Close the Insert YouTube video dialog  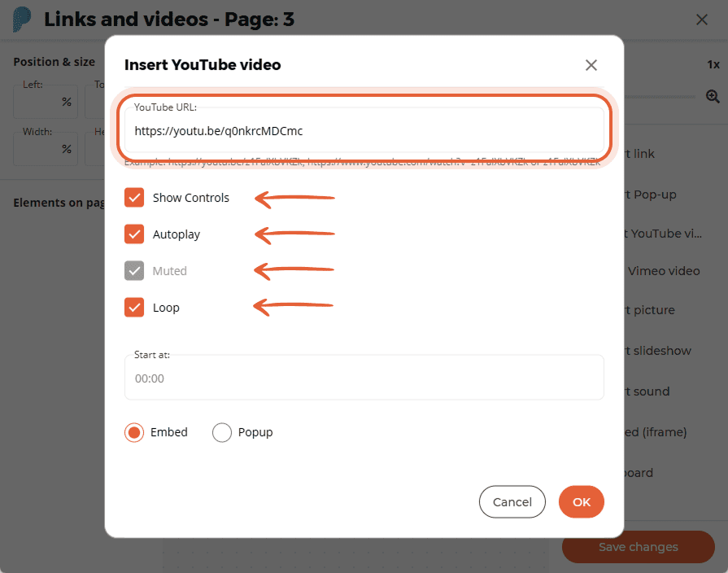pyautogui.click(x=591, y=65)
